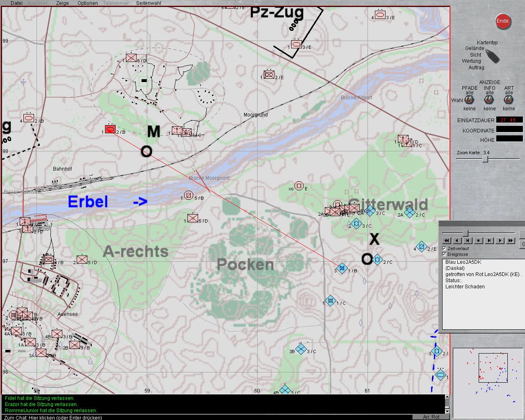Open the Zeige menu
This screenshot has width=525, height=420.
click(62, 3)
